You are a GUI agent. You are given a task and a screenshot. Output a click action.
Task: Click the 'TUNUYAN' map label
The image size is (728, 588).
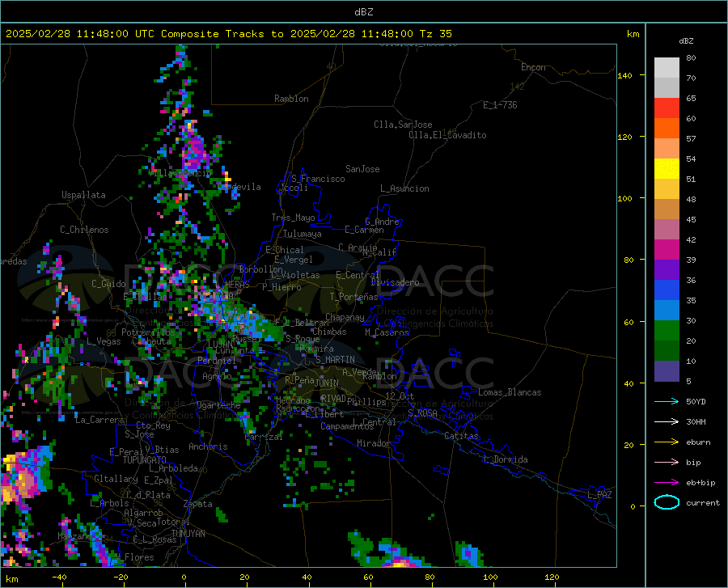pos(188,534)
